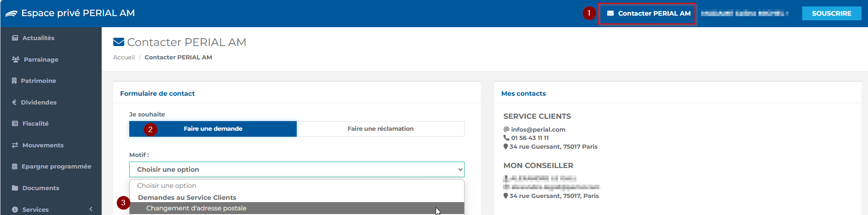Select the Faire une réclamation option
This screenshot has width=868, height=215.
(x=380, y=129)
